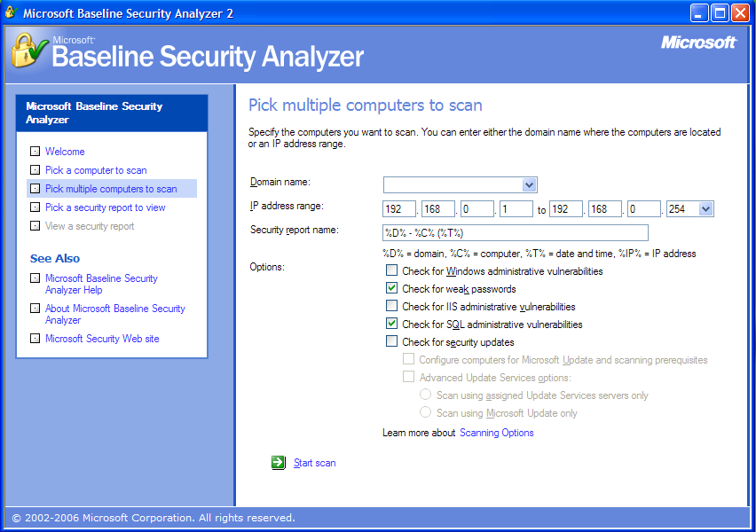Click the bullet icon beside Microsoft Security Web site
The height and width of the screenshot is (532, 756).
(x=35, y=339)
